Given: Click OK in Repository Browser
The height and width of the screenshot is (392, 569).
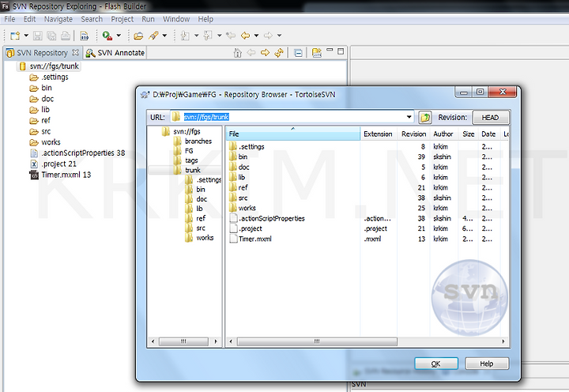Looking at the screenshot, I should 435,364.
